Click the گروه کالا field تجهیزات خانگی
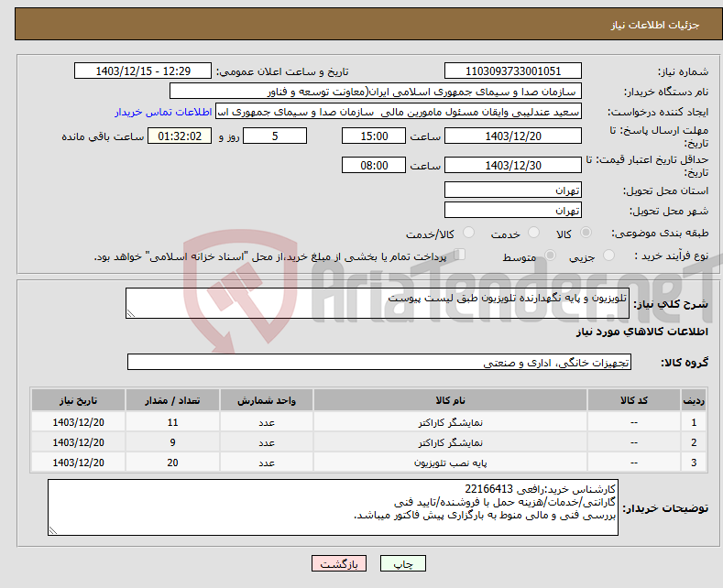The height and width of the screenshot is (588, 723). pyautogui.click(x=379, y=362)
